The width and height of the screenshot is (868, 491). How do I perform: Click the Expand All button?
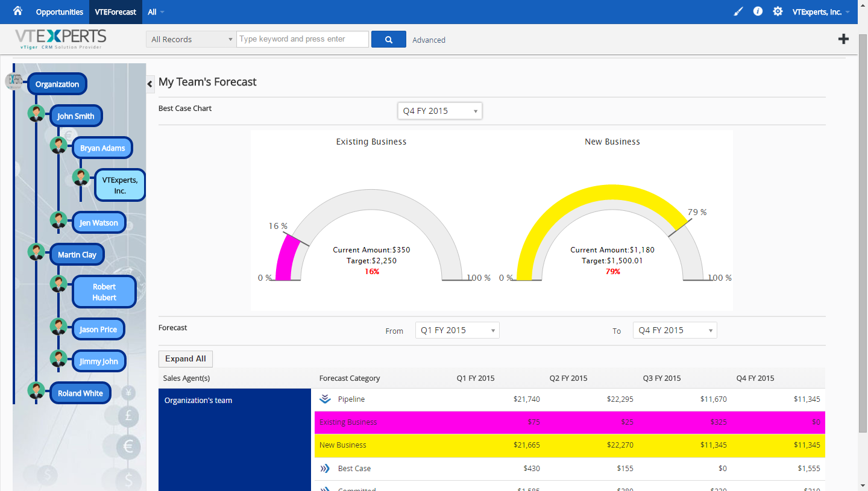pyautogui.click(x=186, y=358)
